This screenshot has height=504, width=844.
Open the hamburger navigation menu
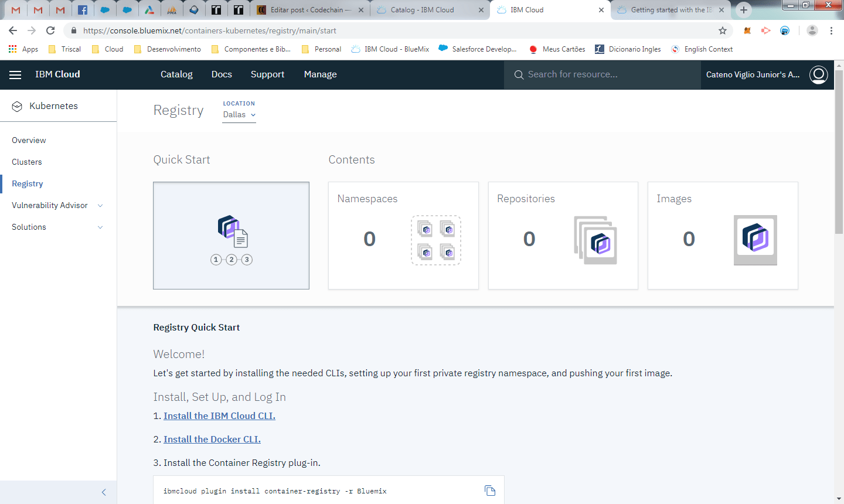15,74
